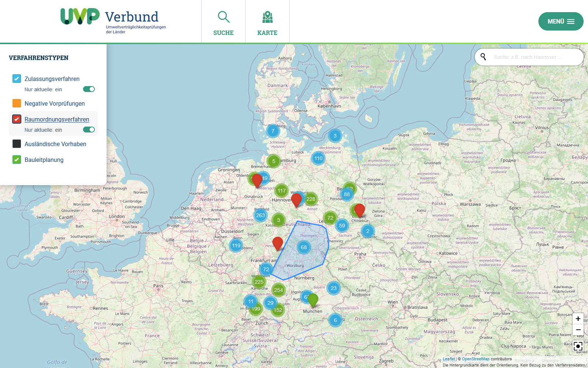
Task: Click the Raumordnungsverfahren label link
Action: click(57, 119)
